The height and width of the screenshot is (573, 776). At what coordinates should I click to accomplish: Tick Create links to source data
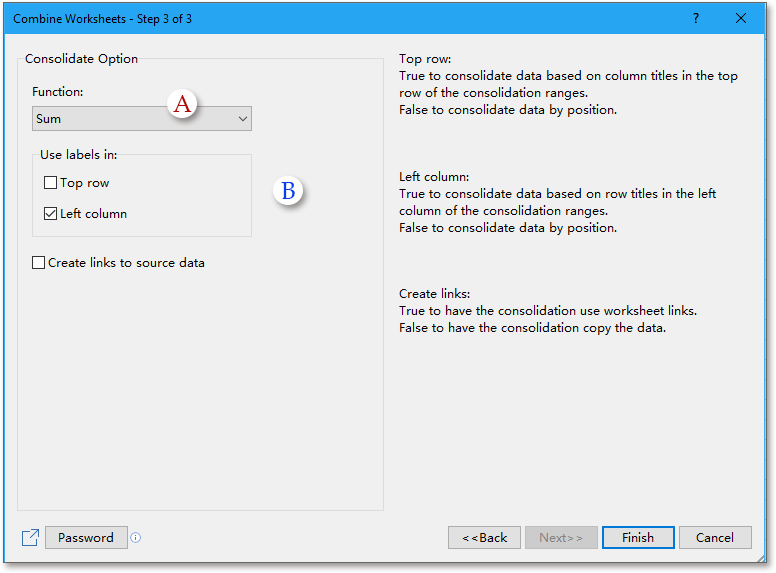click(x=39, y=263)
